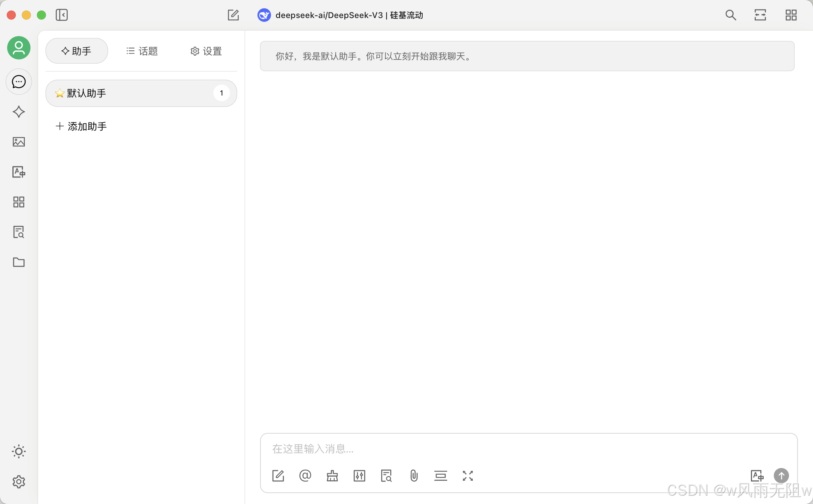Open the agents sparkle icon in sidebar
813x504 pixels.
pos(18,112)
